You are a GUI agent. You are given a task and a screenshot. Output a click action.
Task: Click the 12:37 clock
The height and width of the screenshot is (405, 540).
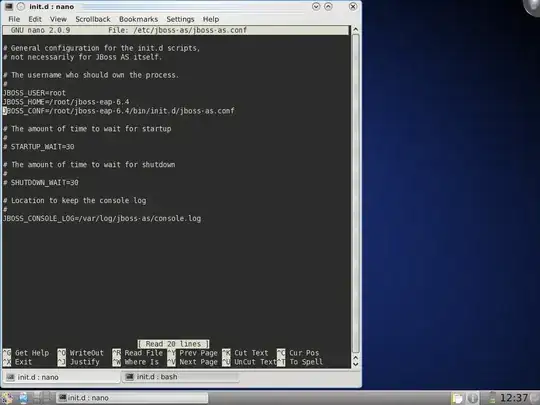513,398
